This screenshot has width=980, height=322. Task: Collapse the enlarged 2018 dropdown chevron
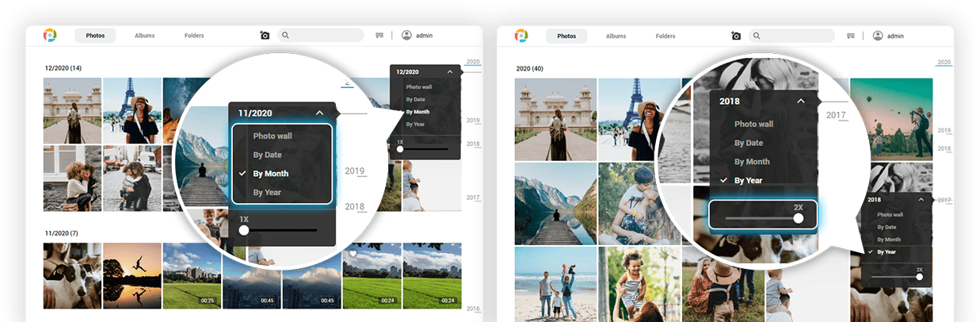[800, 102]
